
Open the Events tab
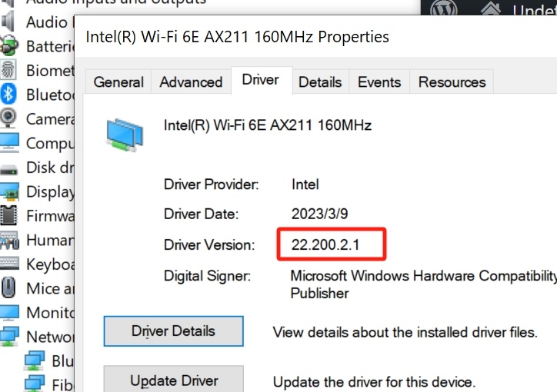point(379,82)
